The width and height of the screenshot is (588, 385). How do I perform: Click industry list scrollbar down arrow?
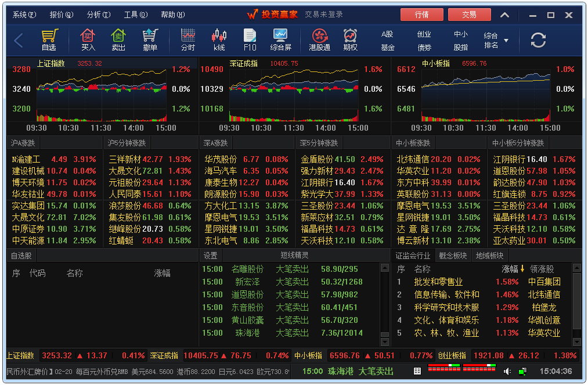(577, 342)
